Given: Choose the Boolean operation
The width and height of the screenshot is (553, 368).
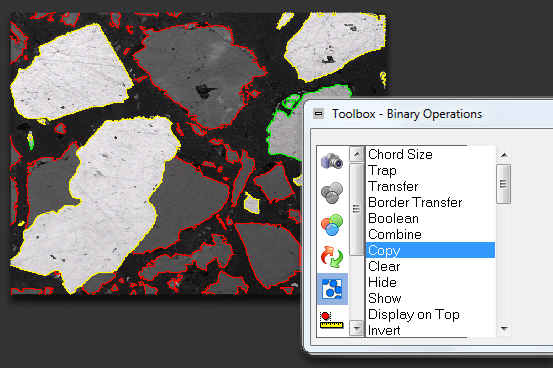Looking at the screenshot, I should coord(393,218).
